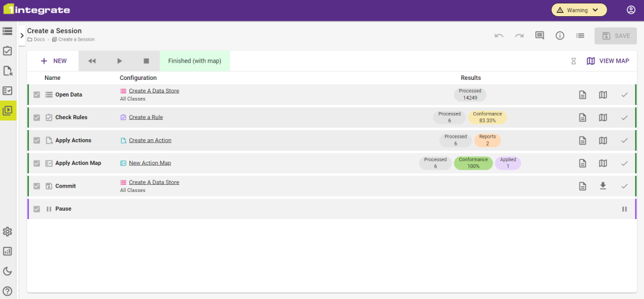Viewport: 644px width, 299px height.
Task: Toggle the Apply Action Map checkbox
Action: pos(37,163)
